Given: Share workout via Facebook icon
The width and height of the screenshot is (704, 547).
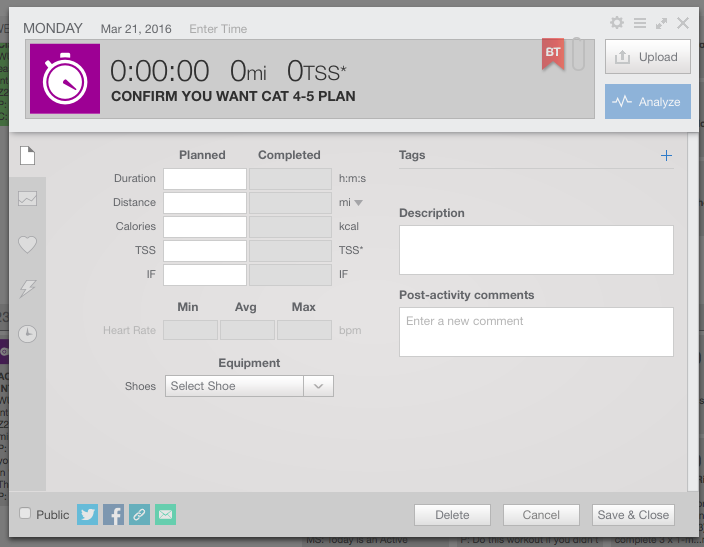Looking at the screenshot, I should click(114, 514).
